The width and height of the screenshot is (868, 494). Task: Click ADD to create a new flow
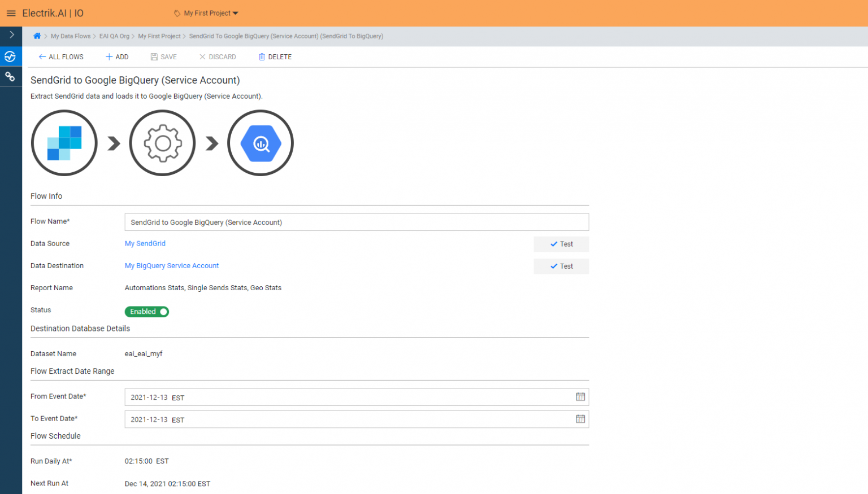click(x=116, y=56)
